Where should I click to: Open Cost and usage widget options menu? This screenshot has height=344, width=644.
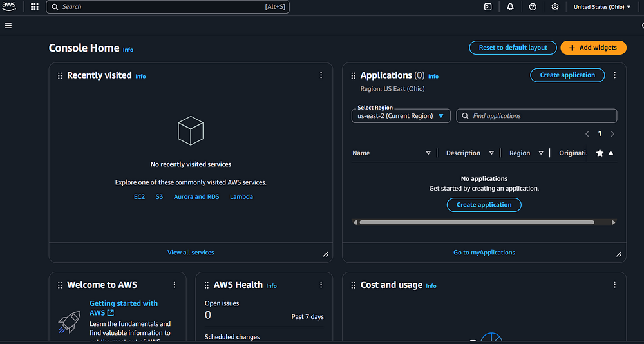click(614, 285)
